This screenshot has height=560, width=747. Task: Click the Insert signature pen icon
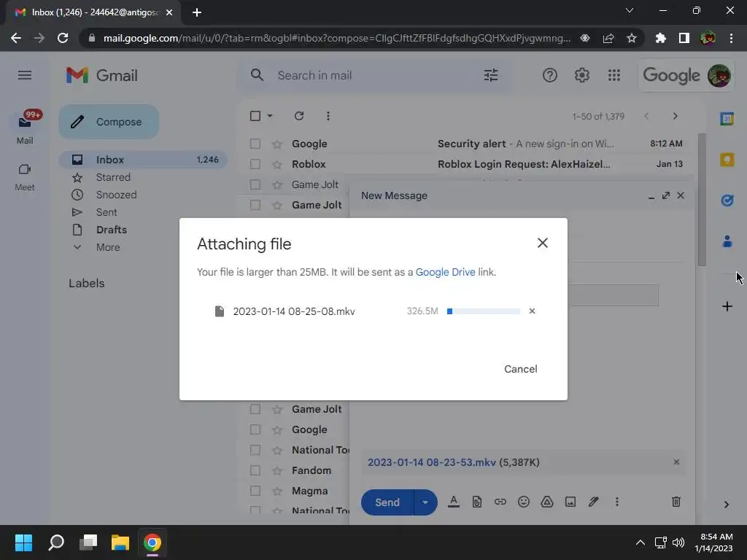[593, 502]
